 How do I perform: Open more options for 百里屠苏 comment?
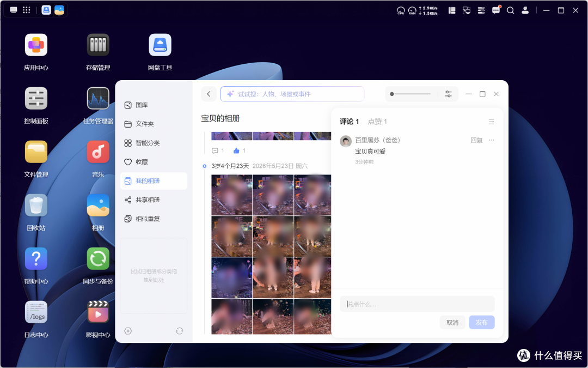491,140
